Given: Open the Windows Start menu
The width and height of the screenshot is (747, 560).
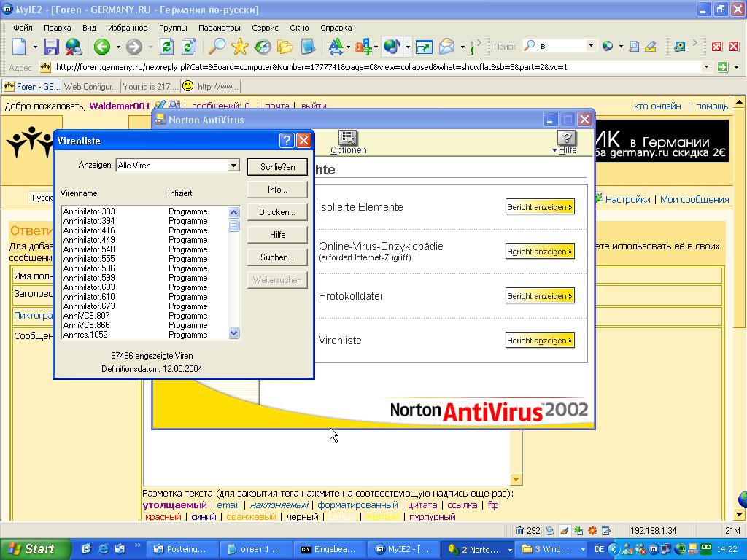Looking at the screenshot, I should pyautogui.click(x=34, y=549).
